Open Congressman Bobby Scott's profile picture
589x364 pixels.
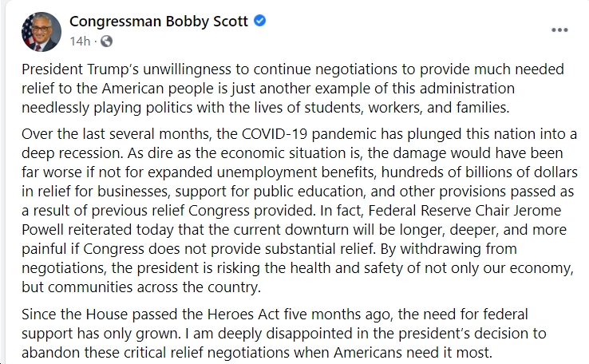pyautogui.click(x=41, y=32)
